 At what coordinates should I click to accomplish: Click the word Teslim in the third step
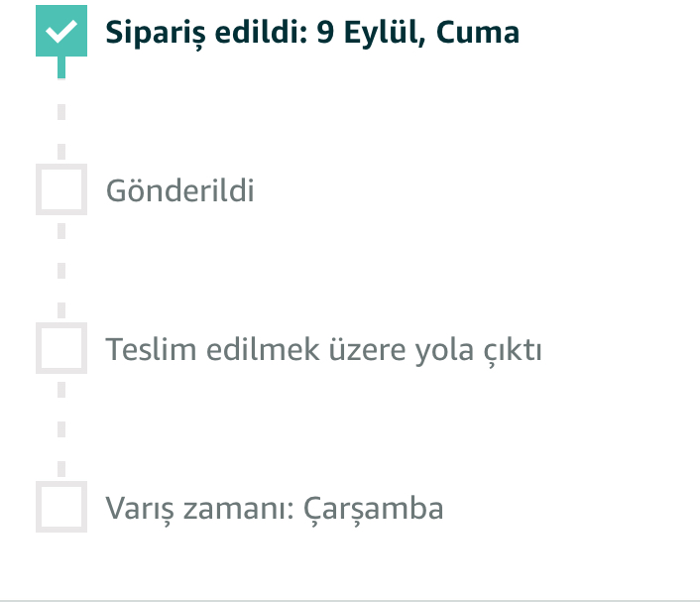point(139,350)
